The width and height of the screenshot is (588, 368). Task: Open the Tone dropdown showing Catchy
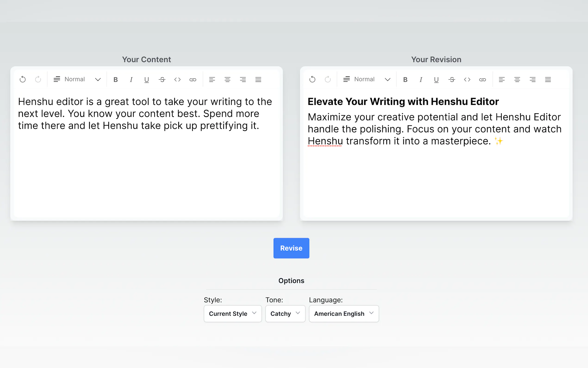285,314
